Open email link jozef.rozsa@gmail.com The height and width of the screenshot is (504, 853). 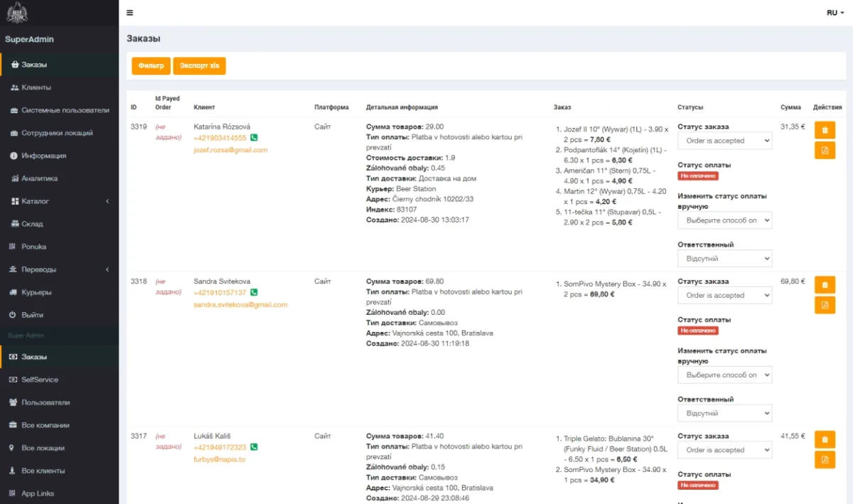click(x=230, y=150)
